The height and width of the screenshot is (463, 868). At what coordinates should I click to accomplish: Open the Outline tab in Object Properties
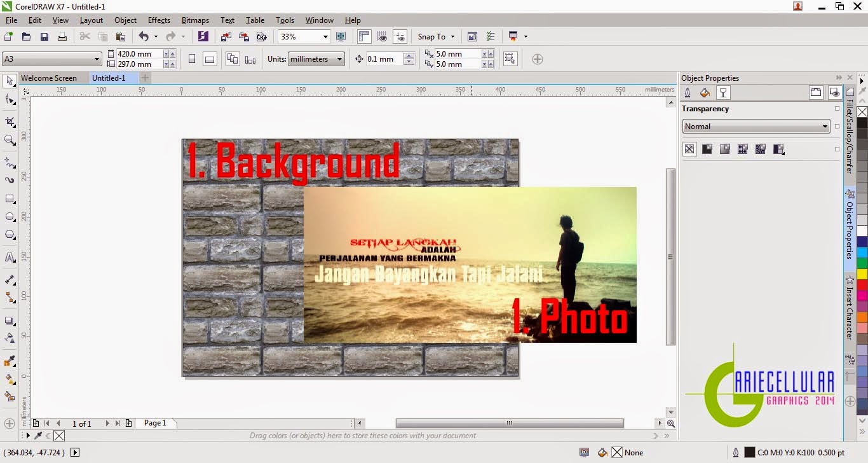click(688, 93)
